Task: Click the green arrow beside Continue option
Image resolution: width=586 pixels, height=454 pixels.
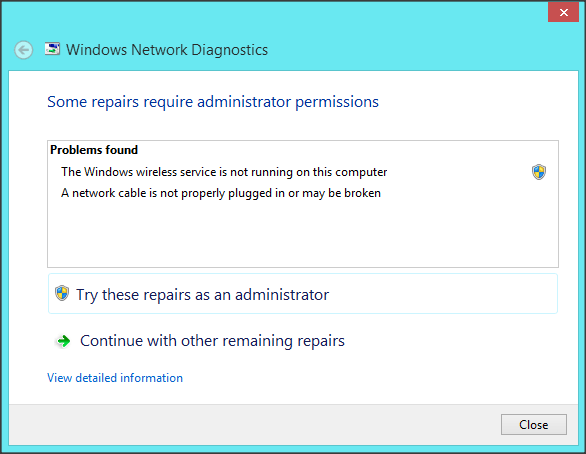Action: (63, 341)
